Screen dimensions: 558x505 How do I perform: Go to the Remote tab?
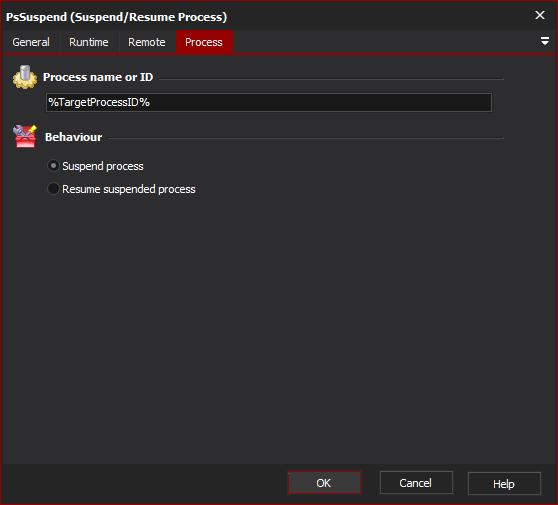[147, 42]
